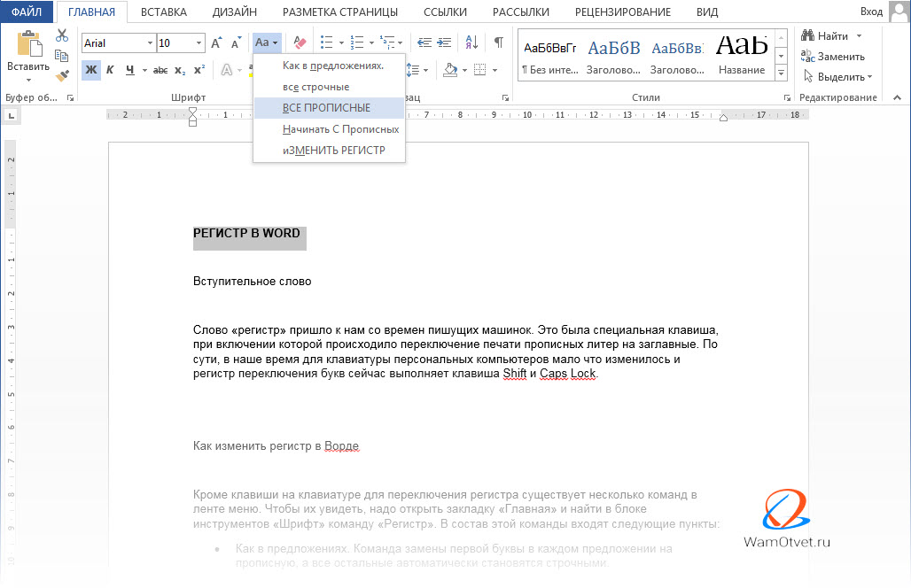911x588 pixels.
Task: Switch to the ВСТАВКА ribbon tab
Action: point(163,12)
